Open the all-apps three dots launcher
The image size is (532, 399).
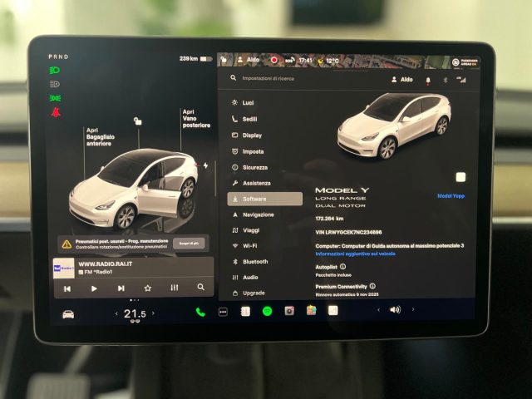[x=223, y=312]
